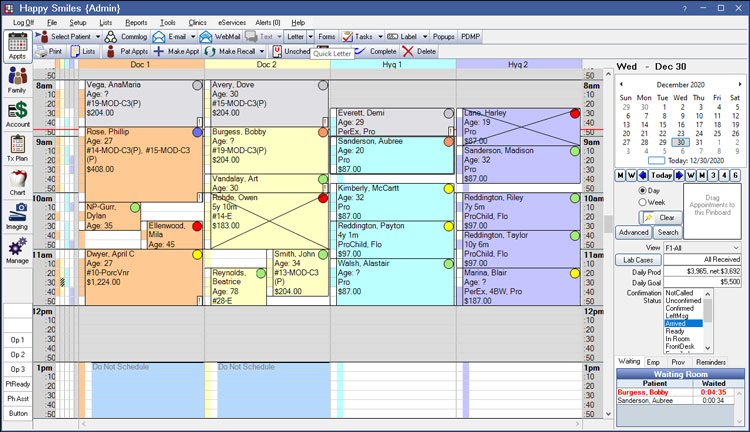Select the Day view radio button

click(642, 190)
